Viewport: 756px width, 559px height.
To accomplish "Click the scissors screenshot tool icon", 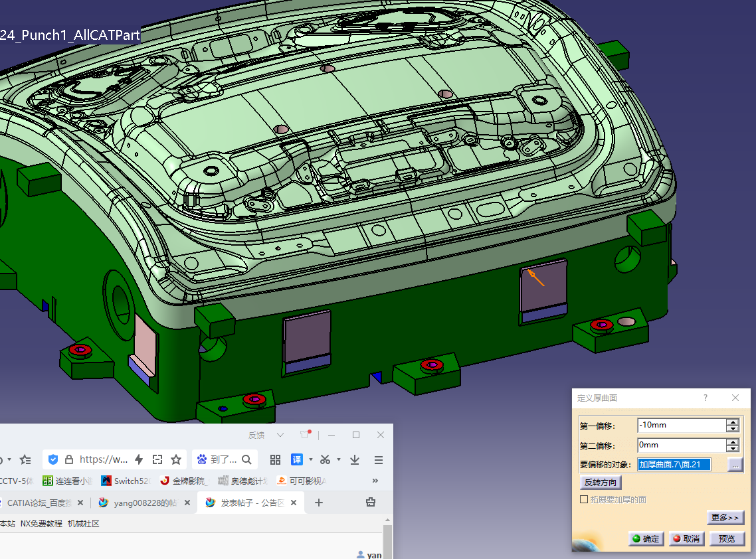I will [x=325, y=459].
